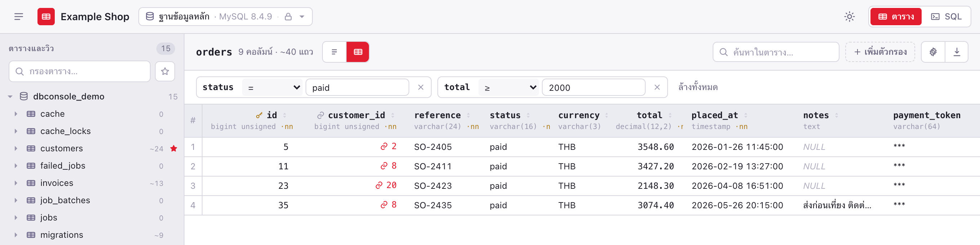The height and width of the screenshot is (245, 980).
Task: Toggle the favorites star filter button
Action: (x=165, y=72)
